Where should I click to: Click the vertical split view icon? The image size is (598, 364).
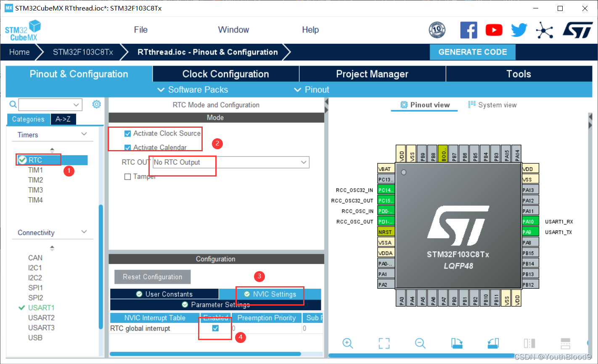(529, 343)
